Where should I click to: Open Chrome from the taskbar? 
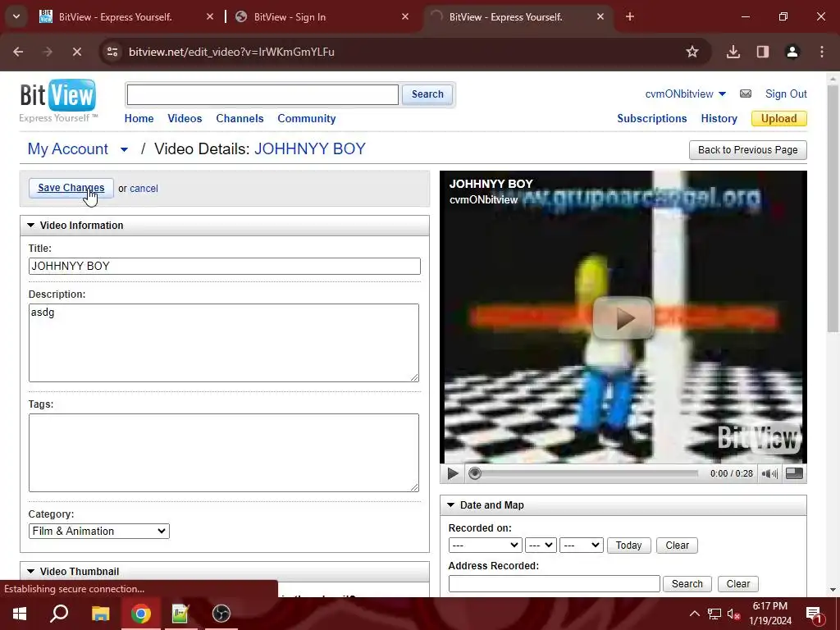(140, 614)
